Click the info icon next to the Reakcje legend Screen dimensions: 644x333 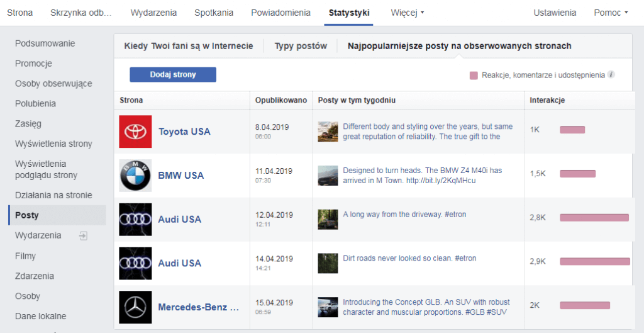point(611,75)
